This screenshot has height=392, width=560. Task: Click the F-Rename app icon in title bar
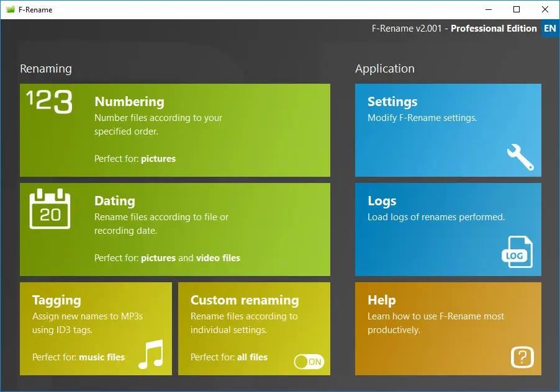(10, 9)
